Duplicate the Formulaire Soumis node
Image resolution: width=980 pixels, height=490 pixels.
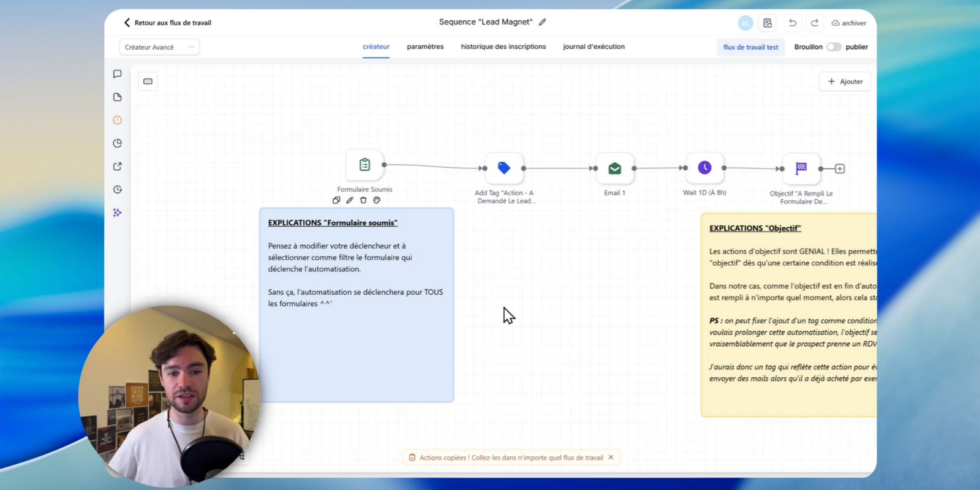point(336,200)
